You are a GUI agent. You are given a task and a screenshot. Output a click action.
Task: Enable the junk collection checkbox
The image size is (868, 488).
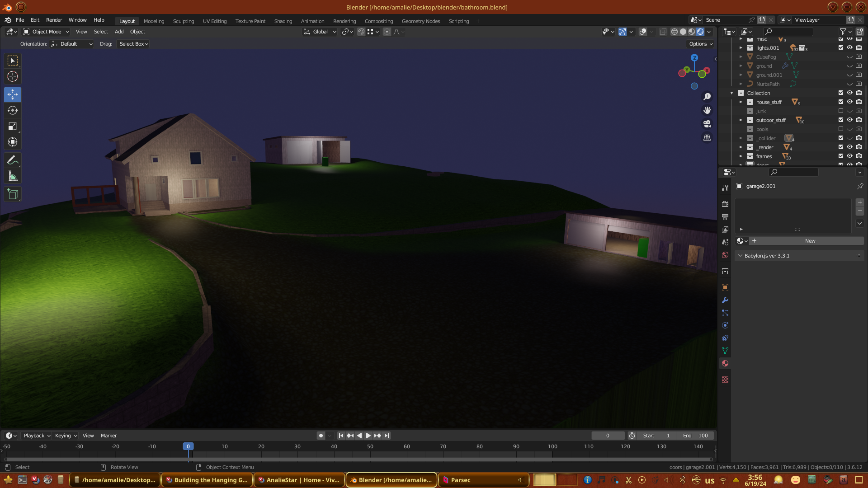[x=841, y=111]
